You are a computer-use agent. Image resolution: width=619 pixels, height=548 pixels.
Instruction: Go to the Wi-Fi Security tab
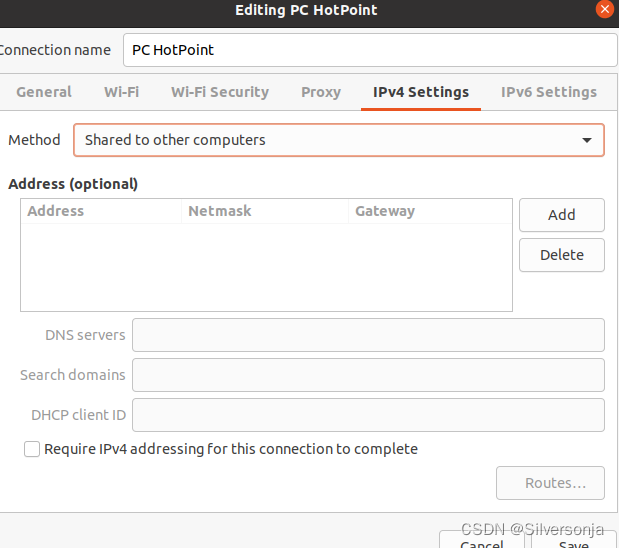pos(220,92)
